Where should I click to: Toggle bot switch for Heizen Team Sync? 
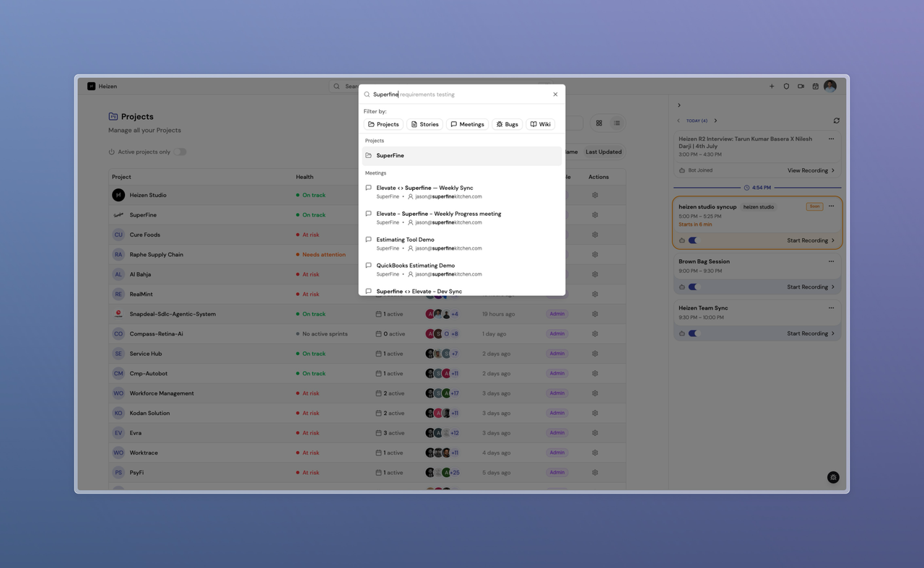(x=694, y=333)
